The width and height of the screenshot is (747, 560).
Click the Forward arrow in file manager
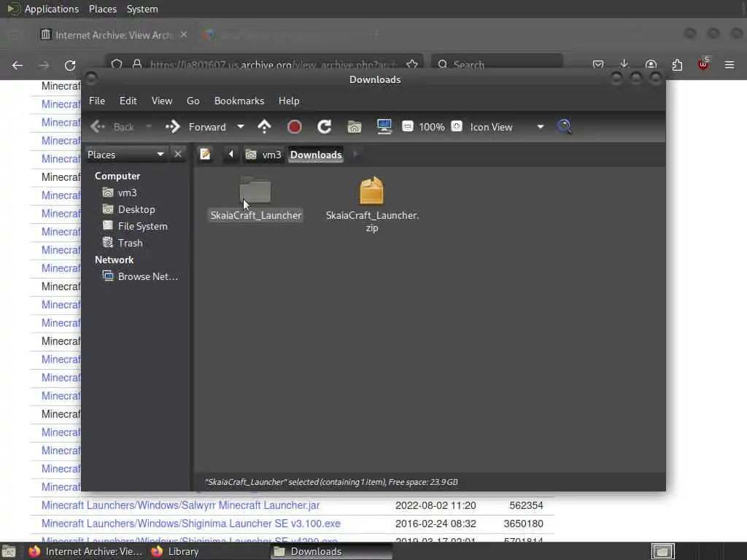click(x=172, y=127)
